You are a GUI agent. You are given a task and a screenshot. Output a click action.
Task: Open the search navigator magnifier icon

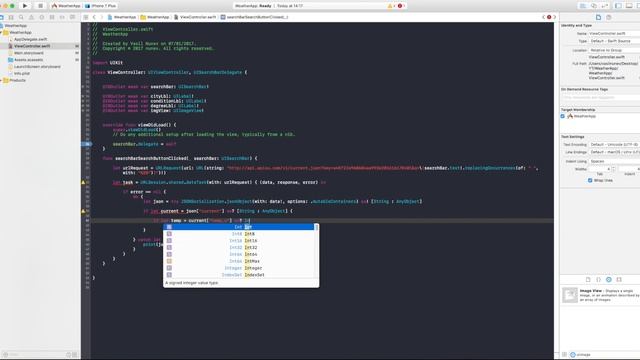(x=21, y=17)
